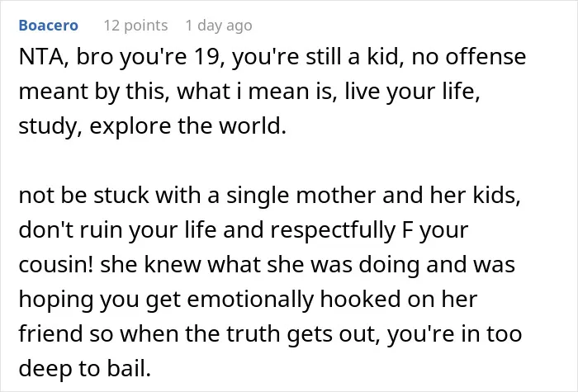This screenshot has width=578, height=392.
Task: Click the word 'cousin!' in the comment
Action: pos(55,265)
